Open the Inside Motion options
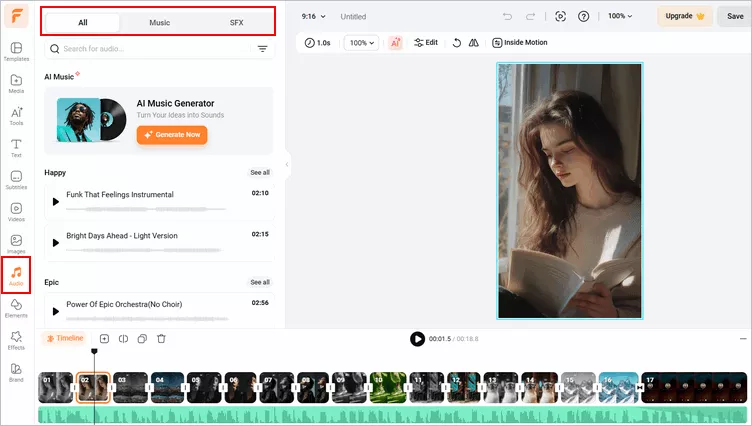Viewport: 752px width, 426px height. [520, 43]
